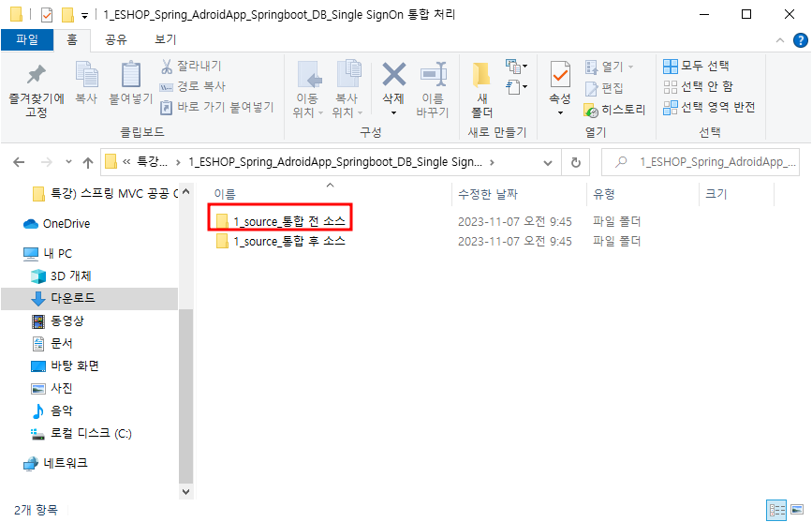The image size is (812, 522).
Task: Select folder 1_source_통합 전 소스
Action: [281, 222]
